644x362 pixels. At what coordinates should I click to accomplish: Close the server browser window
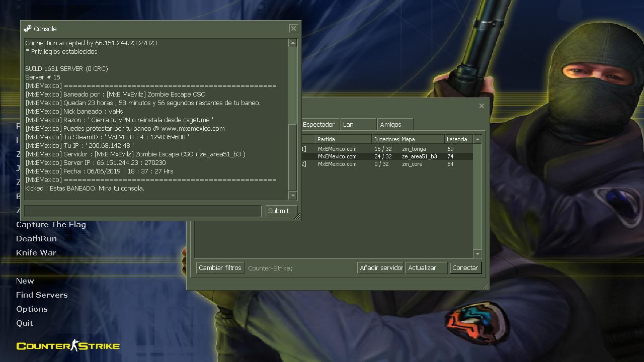(x=481, y=106)
